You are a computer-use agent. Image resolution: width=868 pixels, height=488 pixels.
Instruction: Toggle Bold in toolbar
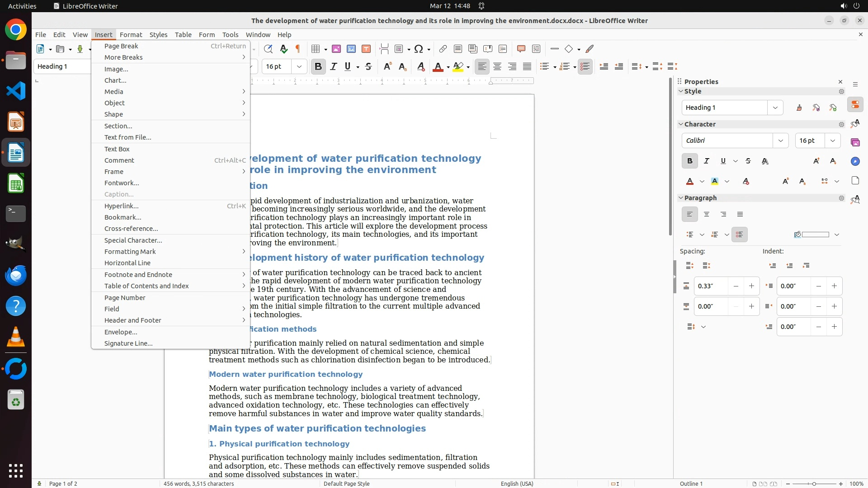(318, 66)
